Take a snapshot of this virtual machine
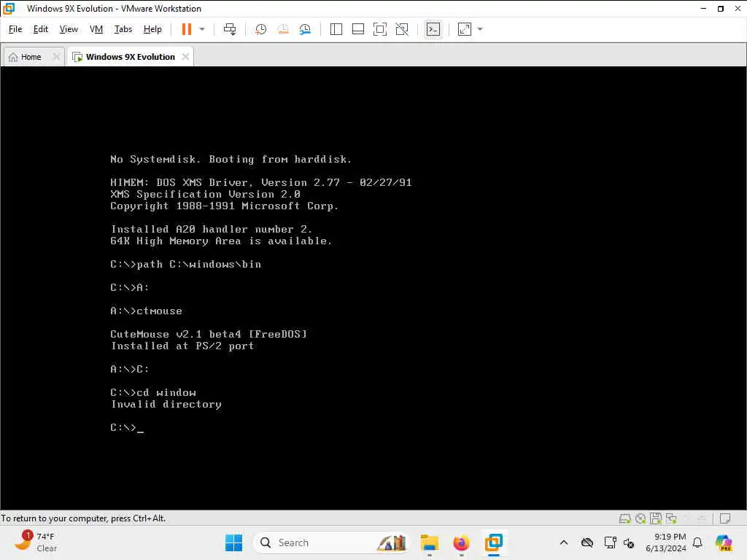747x560 pixels. tap(260, 29)
